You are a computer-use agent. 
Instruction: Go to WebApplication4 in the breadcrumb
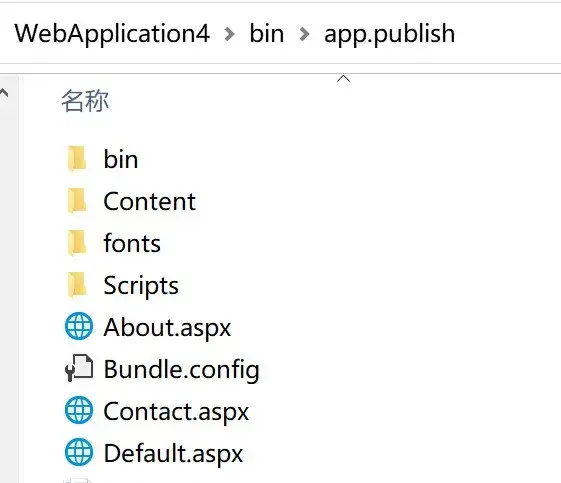pos(112,34)
